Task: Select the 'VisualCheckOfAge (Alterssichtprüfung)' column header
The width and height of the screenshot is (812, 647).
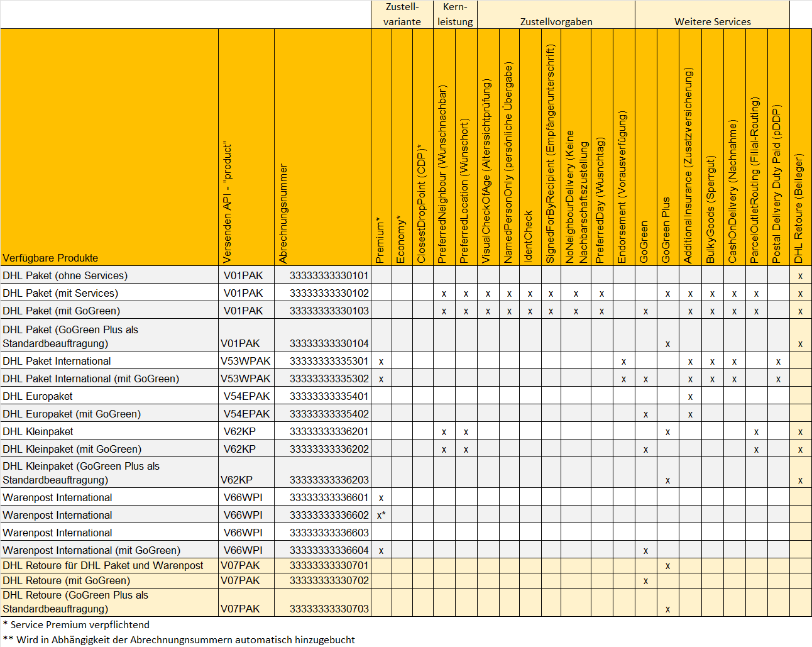Action: (488, 147)
